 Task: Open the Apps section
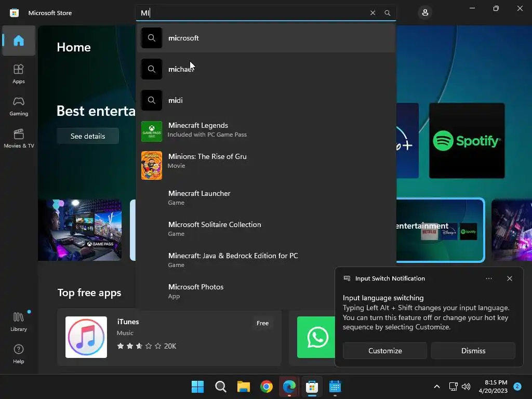18,74
